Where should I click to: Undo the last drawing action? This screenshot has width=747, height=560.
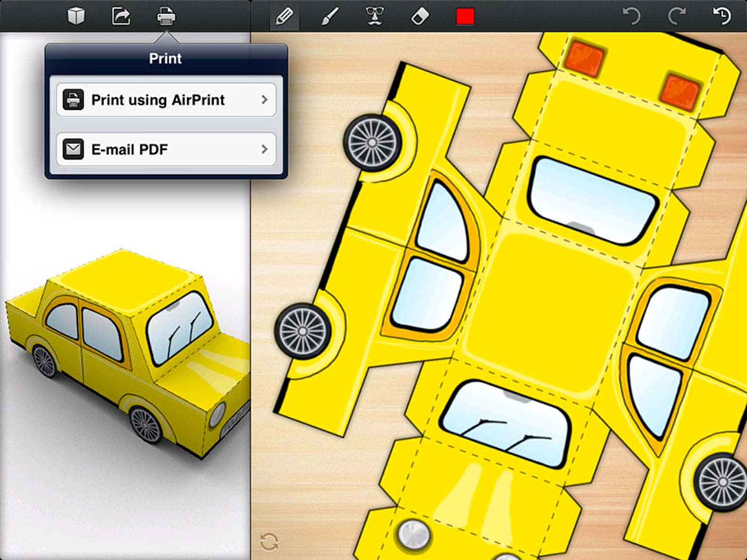click(631, 17)
